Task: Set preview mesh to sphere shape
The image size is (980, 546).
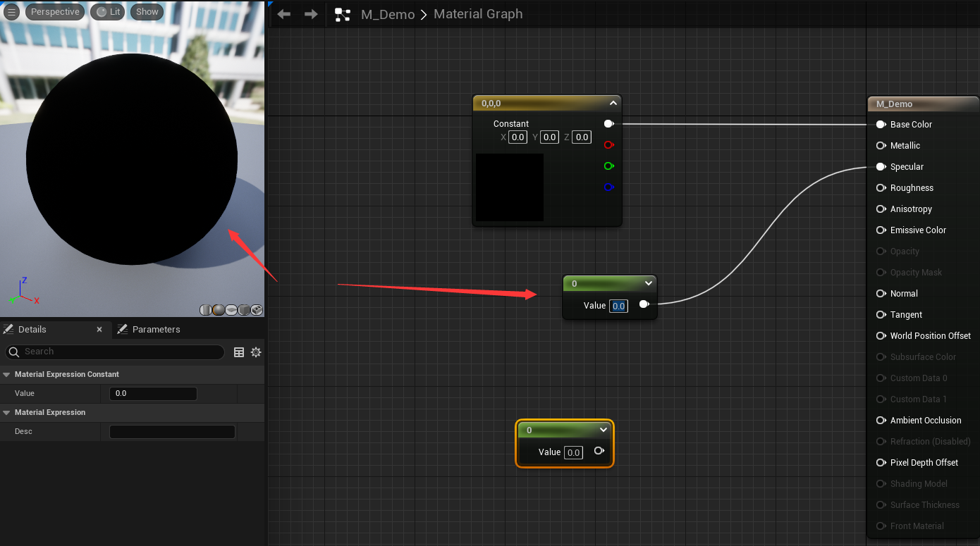Action: pyautogui.click(x=219, y=310)
